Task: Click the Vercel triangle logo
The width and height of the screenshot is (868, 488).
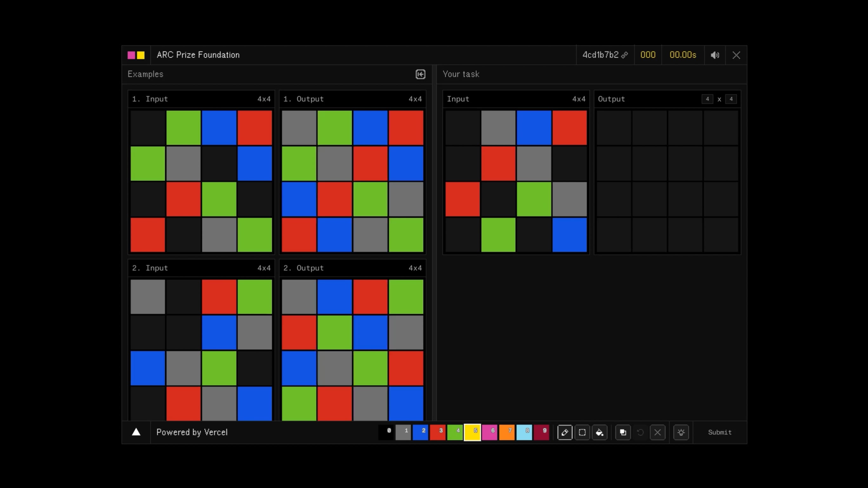Action: (136, 432)
